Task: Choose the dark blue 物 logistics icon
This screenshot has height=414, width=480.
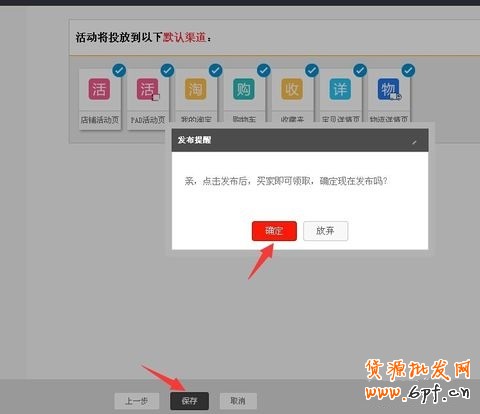Action: 389,89
